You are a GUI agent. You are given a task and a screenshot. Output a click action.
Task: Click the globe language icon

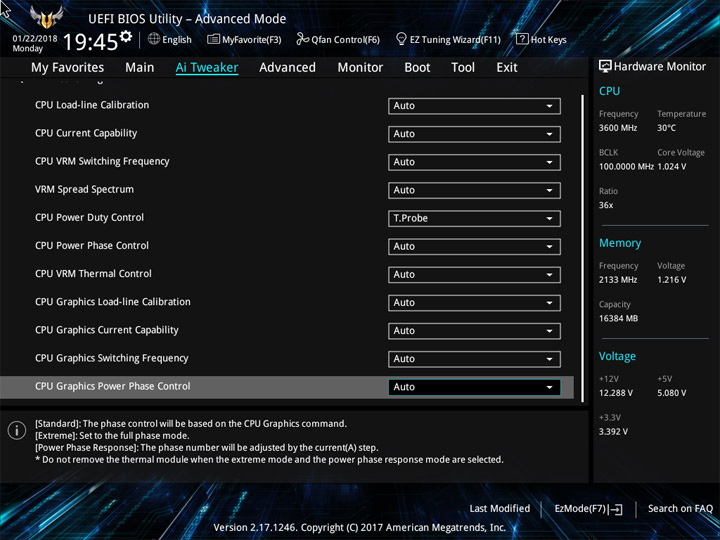pos(154,39)
